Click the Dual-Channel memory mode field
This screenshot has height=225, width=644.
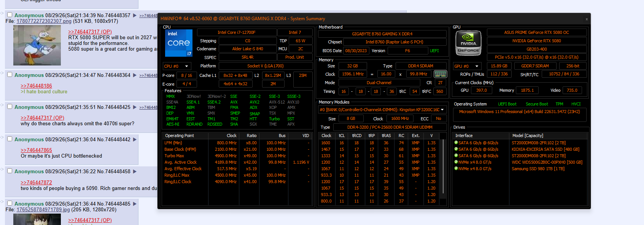pos(379,83)
